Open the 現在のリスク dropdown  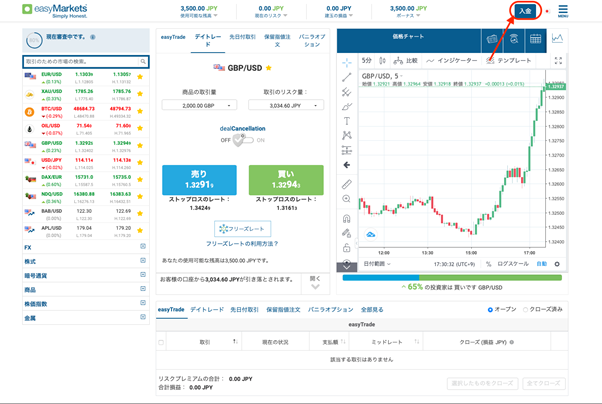coord(271,16)
